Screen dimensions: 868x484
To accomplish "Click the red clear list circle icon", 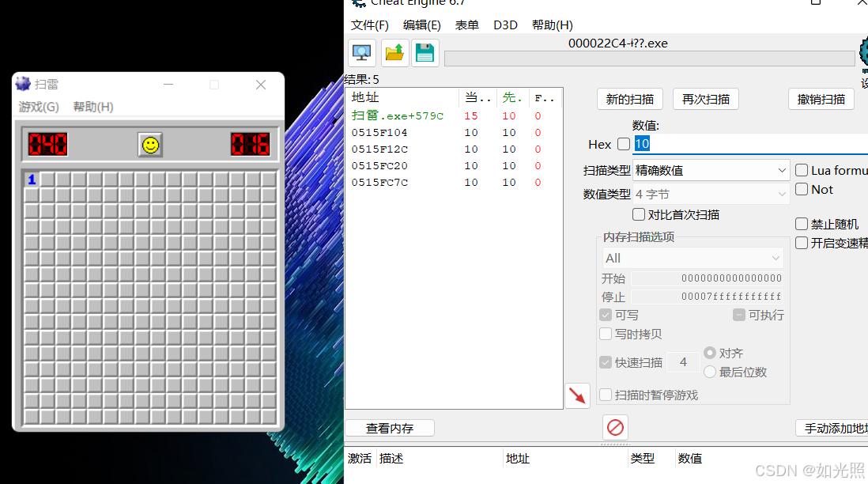I will 615,428.
